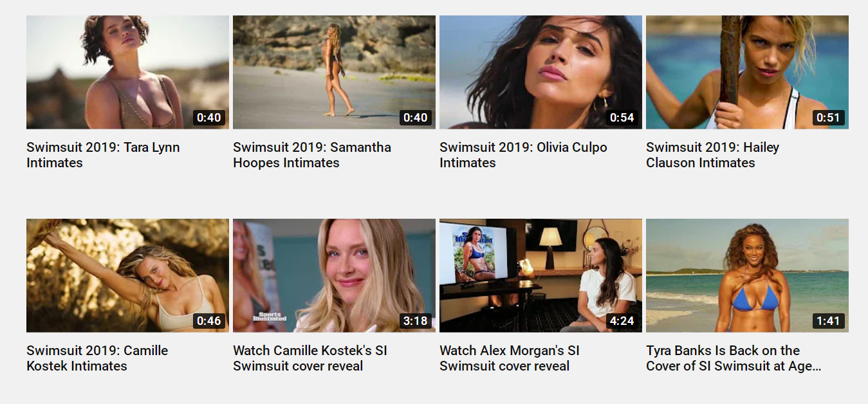This screenshot has height=404, width=868.
Task: Open Alex Morgan's cover reveal thumbnail
Action: click(x=540, y=275)
